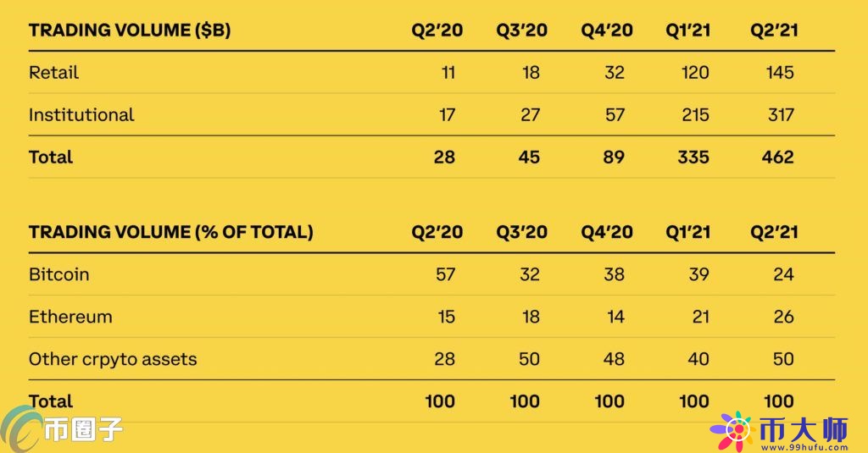This screenshot has width=868, height=453.
Task: Click Q4'20 total volume value 89
Action: click(614, 157)
